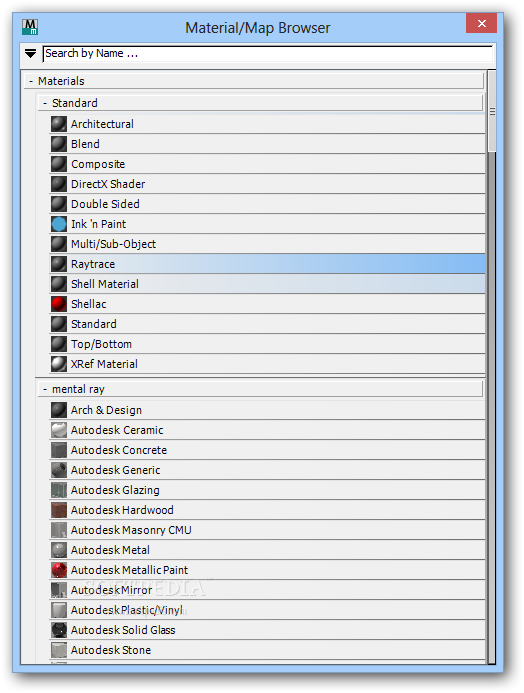Select the Arch & Design label
This screenshot has height=693, width=524.
pyautogui.click(x=106, y=411)
